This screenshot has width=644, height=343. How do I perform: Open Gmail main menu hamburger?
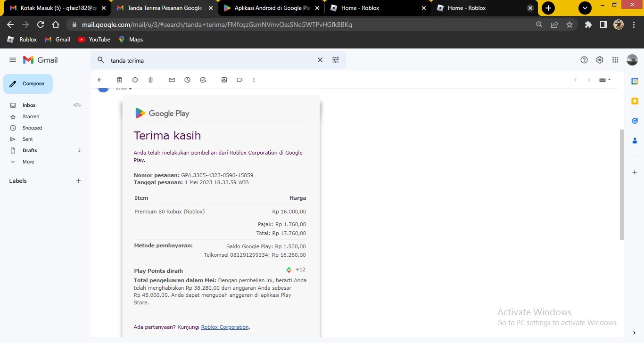(13, 60)
